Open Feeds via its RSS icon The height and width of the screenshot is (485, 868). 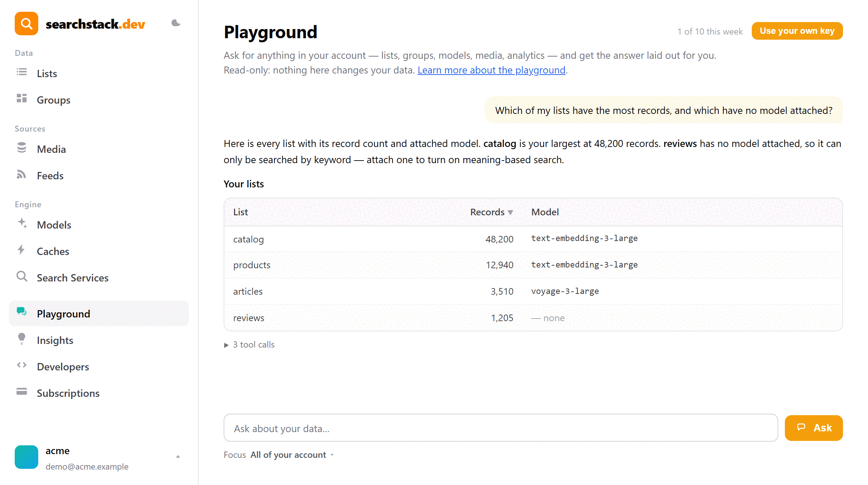pos(22,174)
